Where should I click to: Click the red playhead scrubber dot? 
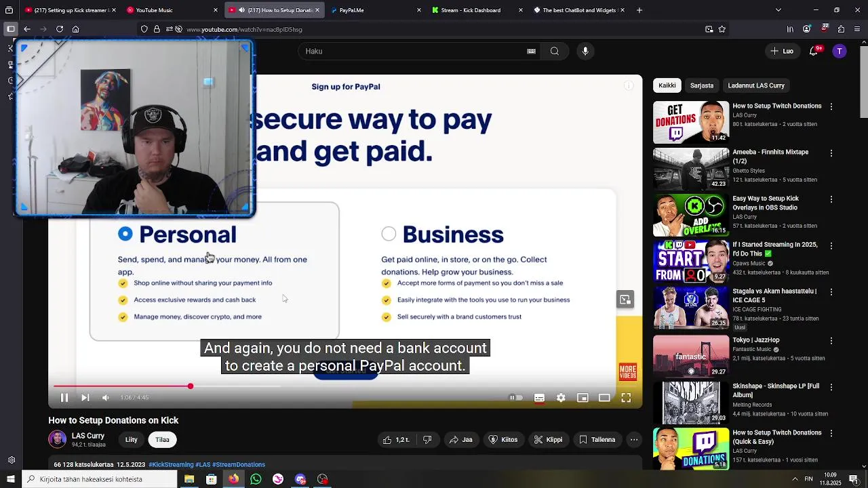[191, 386]
